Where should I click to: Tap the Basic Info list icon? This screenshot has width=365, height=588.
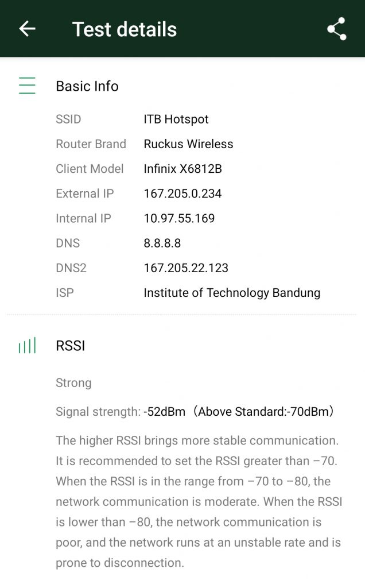coord(27,86)
